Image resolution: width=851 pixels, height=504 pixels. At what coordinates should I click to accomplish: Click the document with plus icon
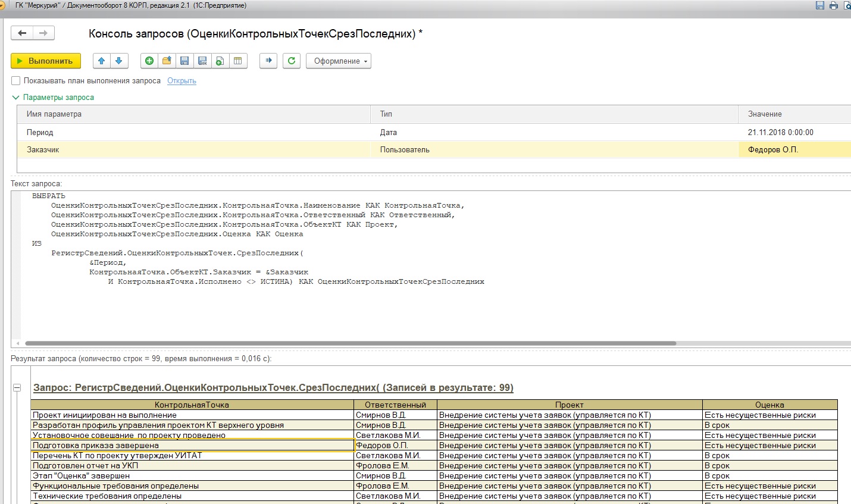click(x=220, y=61)
